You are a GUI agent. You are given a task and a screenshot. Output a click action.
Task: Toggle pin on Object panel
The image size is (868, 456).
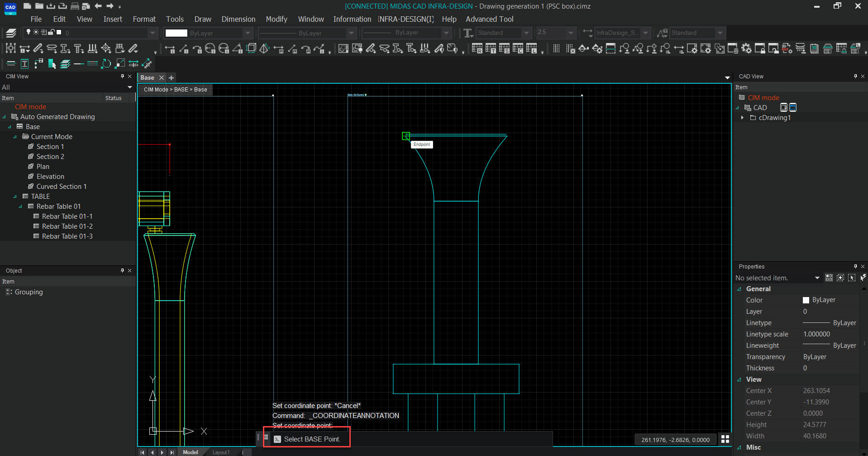pos(122,270)
